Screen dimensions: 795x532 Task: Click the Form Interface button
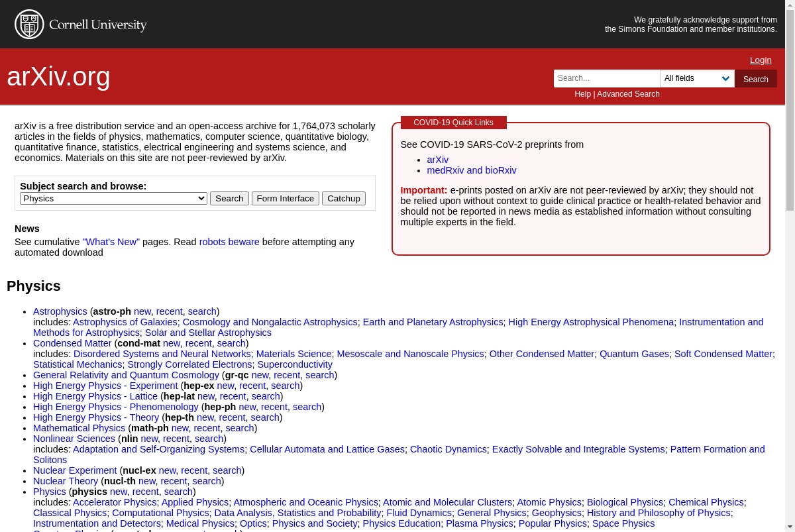286,198
